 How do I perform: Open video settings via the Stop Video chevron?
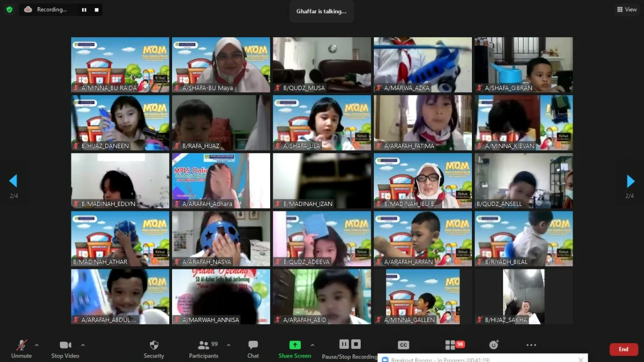pos(82,346)
